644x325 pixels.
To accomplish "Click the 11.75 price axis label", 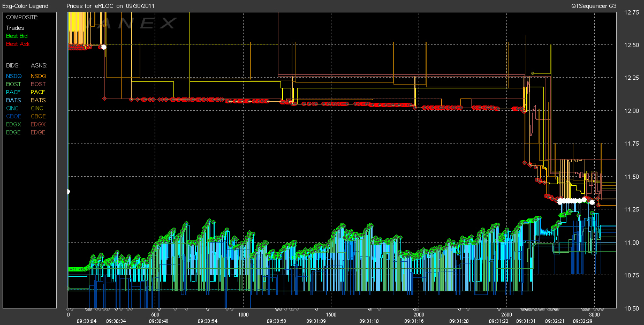I will coord(632,143).
